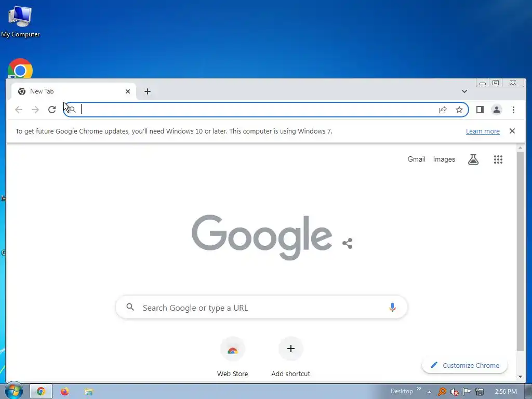
Task: Expand the Desktop toolbar double chevron
Action: click(419, 389)
